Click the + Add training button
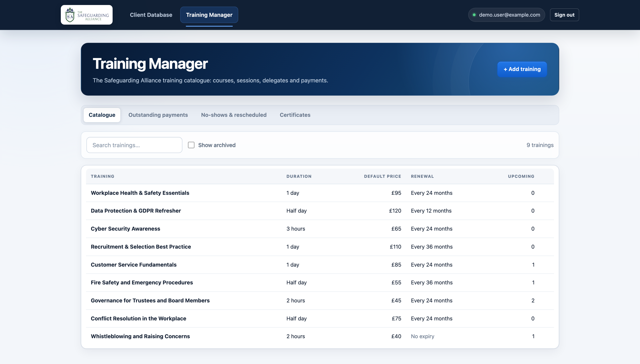 pos(522,69)
